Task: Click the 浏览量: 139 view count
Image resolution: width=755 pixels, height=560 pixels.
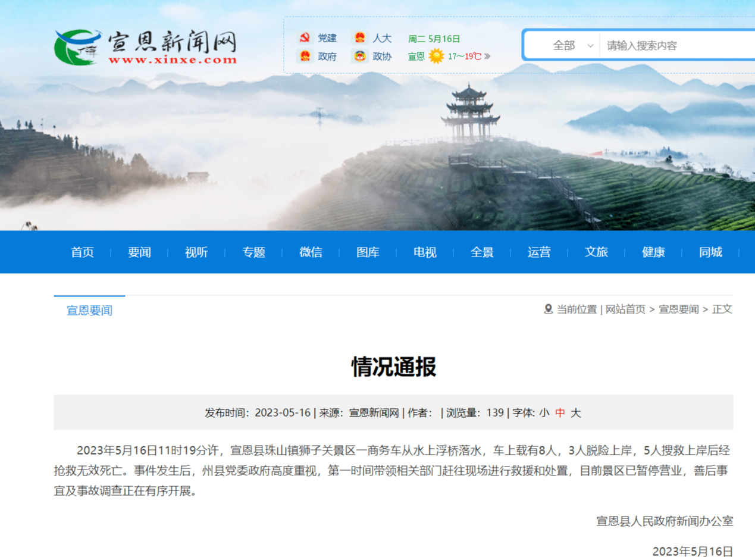Action: point(475,413)
